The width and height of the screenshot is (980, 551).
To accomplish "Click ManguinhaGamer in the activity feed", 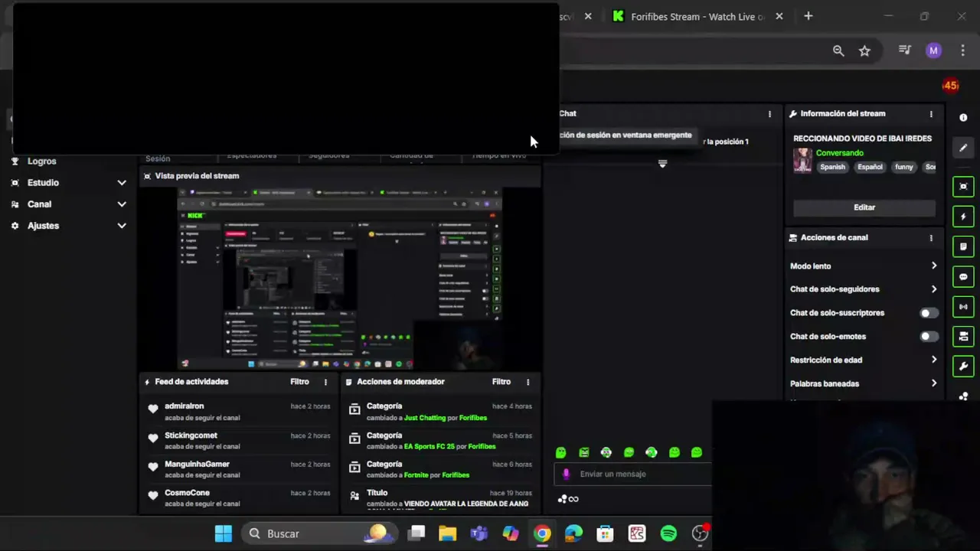I will point(197,465).
